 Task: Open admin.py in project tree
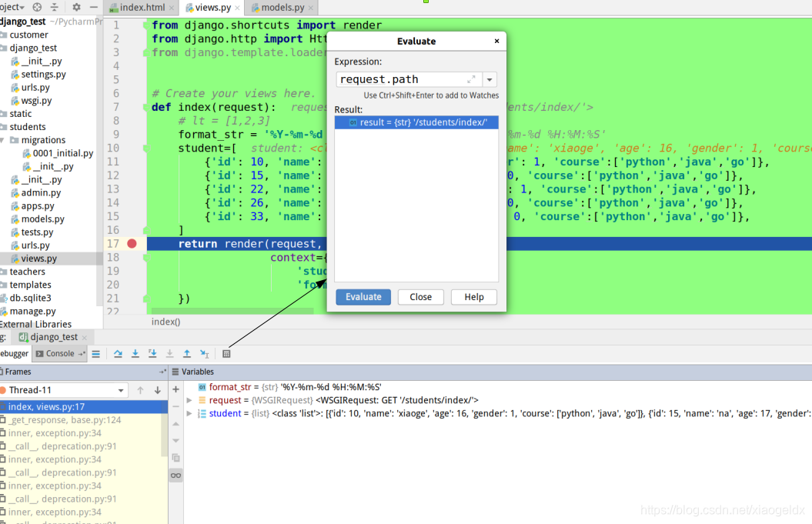click(x=41, y=192)
